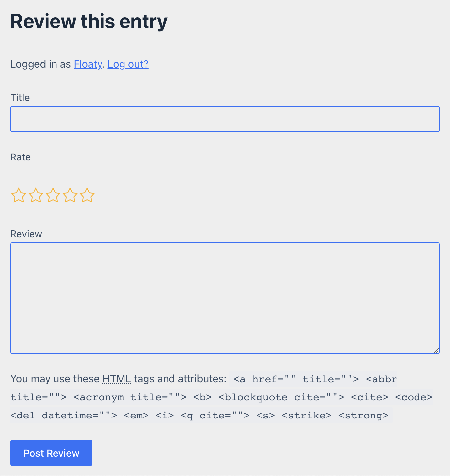Click the Review field label
The width and height of the screenshot is (450, 476).
(26, 234)
